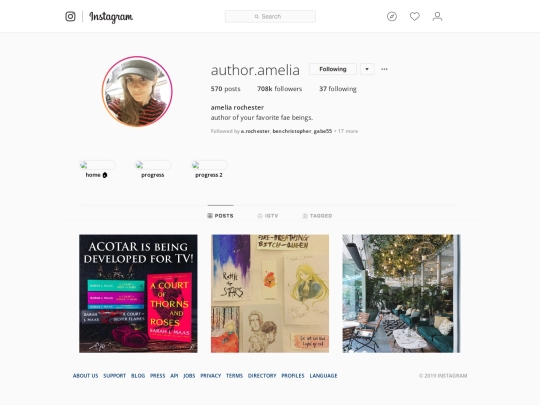Viewport: 540px width, 405px height.
Task: Open the ACOTAR TV announcement post
Action: 138,294
